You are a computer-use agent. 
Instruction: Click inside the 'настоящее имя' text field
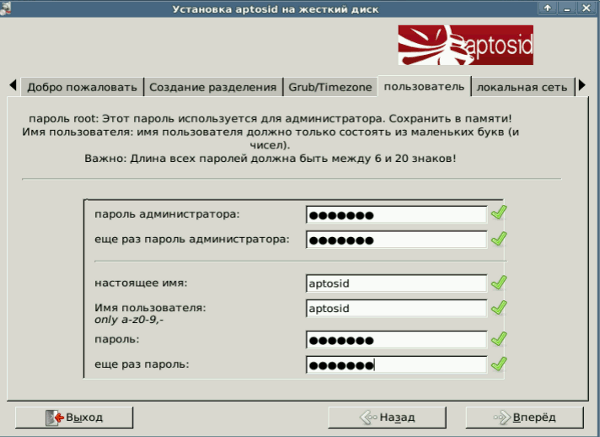tap(396, 283)
